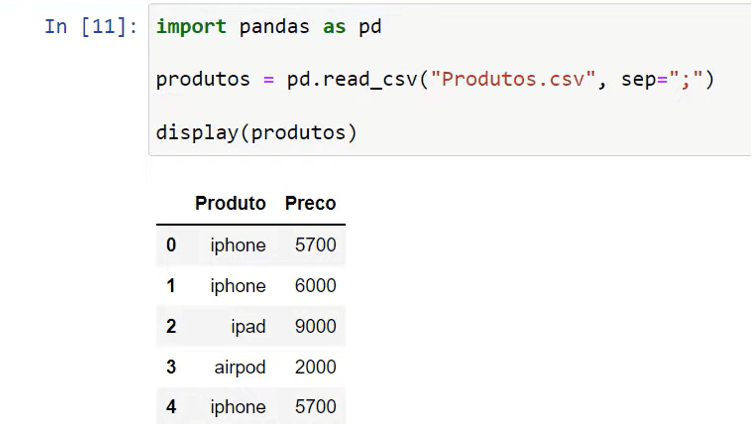Viewport: 752px width, 424px height.
Task: Click the 6000 price cell
Action: point(315,286)
